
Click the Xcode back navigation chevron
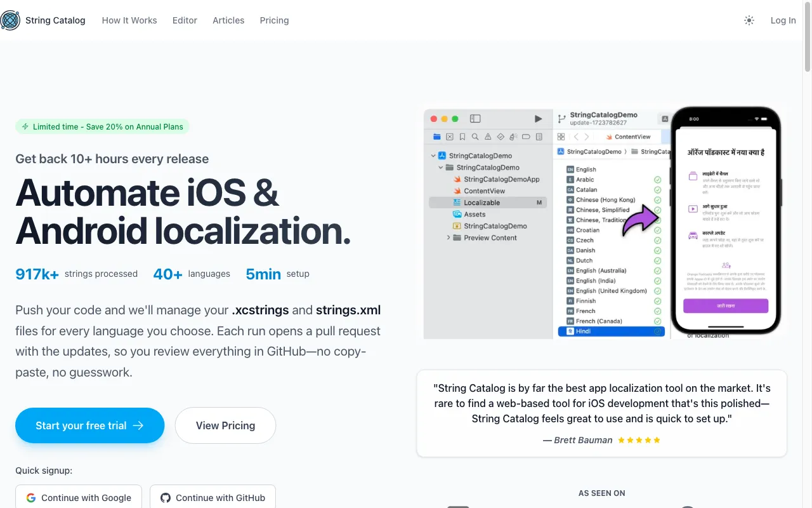tap(576, 137)
